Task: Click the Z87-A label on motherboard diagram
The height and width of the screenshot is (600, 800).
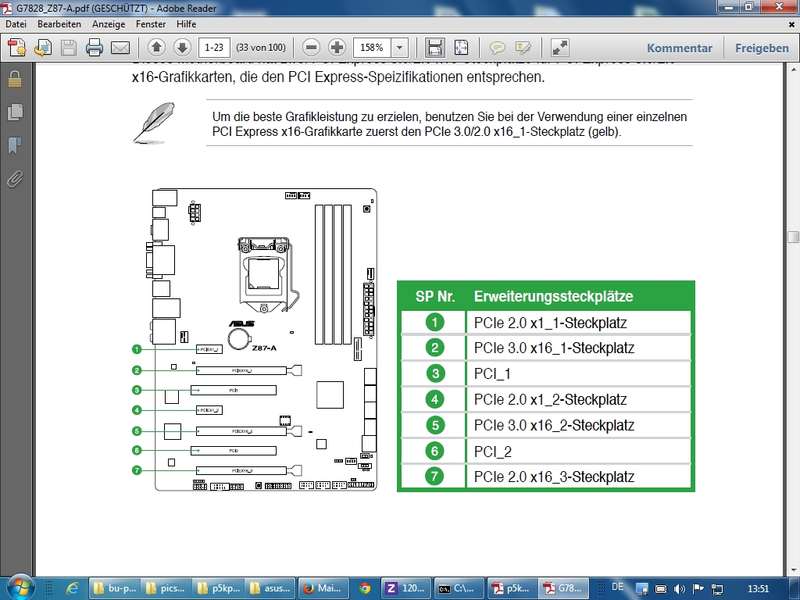Action: click(x=264, y=348)
